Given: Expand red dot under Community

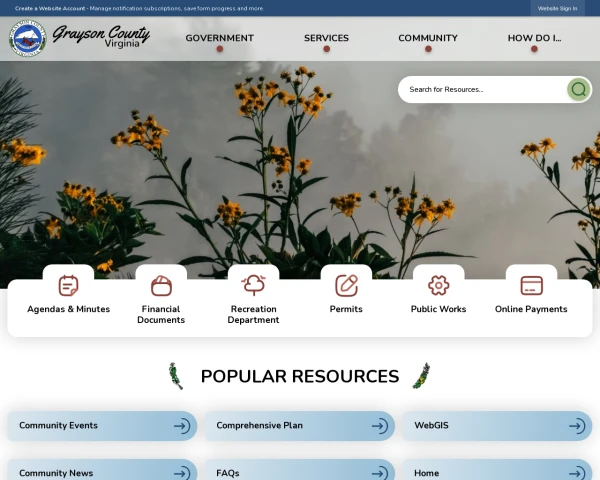Looking at the screenshot, I should [428, 49].
